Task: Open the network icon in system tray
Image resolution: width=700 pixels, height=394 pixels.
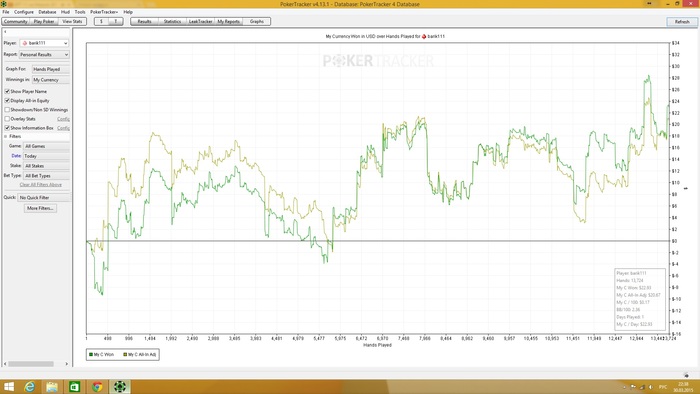Action: 642,387
